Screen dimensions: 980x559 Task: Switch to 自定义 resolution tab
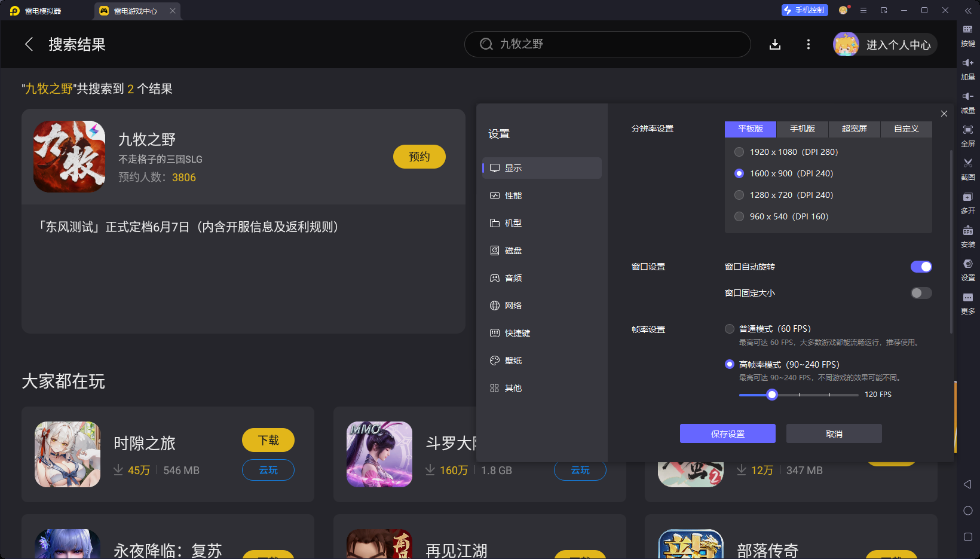coord(906,129)
